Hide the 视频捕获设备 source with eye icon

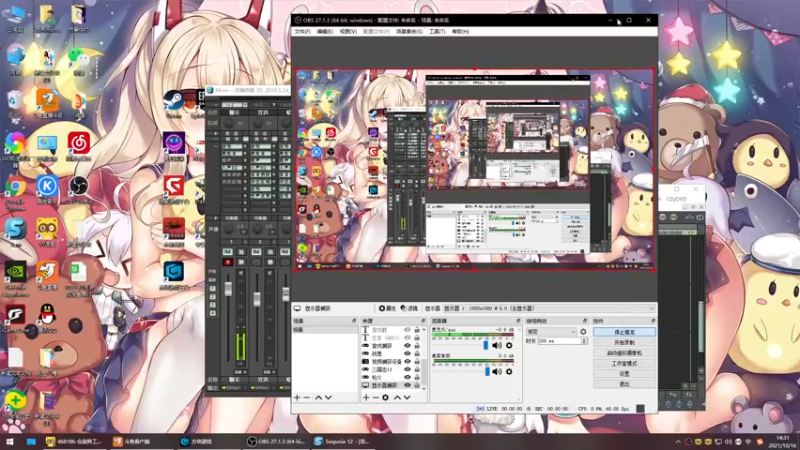pos(407,361)
